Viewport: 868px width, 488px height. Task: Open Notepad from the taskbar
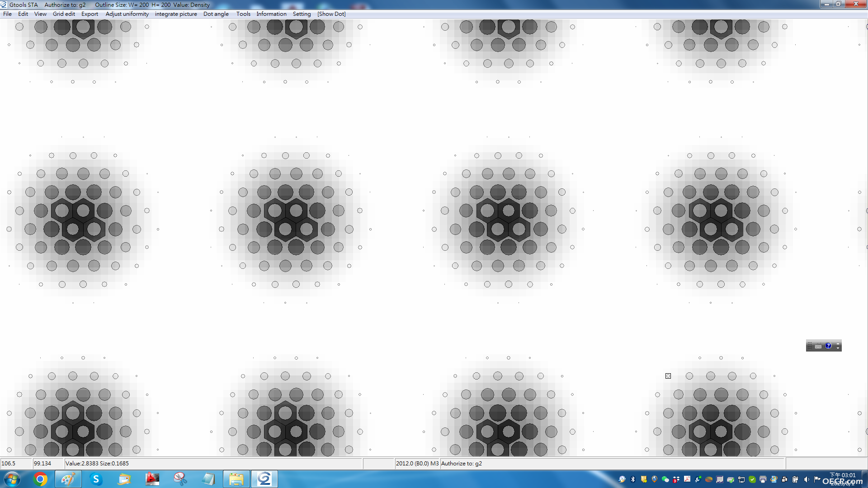208,479
